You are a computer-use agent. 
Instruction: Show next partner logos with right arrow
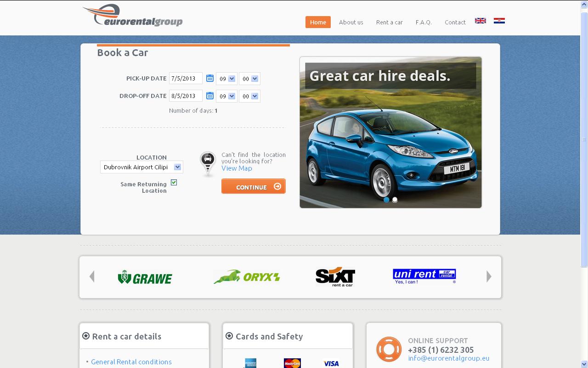tap(489, 276)
